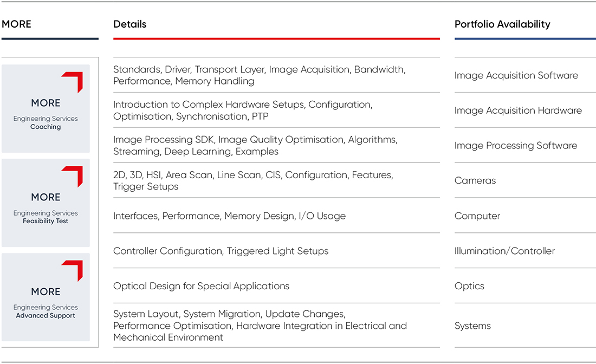Go to Image Processing Software portfolio entry
Screen dimensions: 596x364
click(515, 146)
